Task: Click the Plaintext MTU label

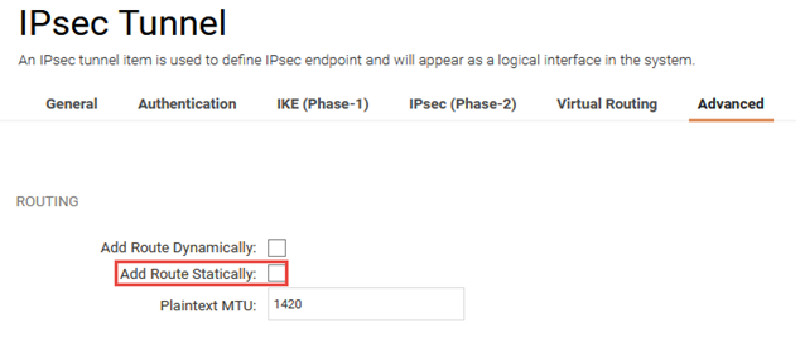Action: 209,306
